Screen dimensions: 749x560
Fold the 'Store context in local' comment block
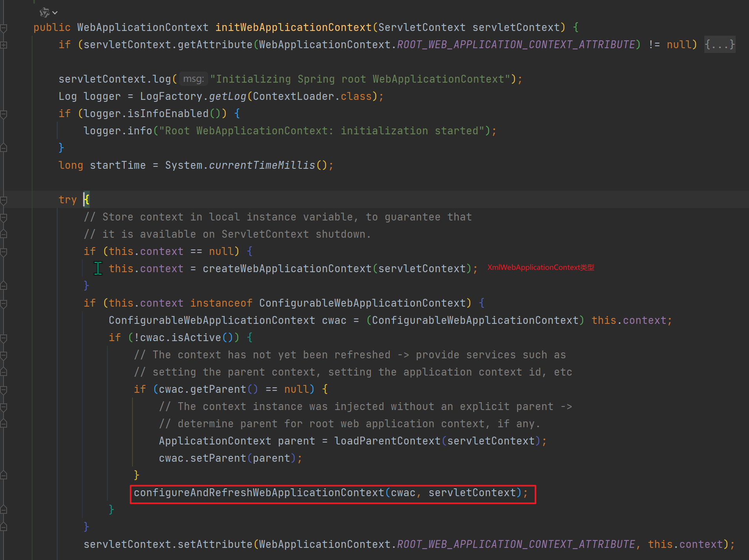tap(4, 217)
